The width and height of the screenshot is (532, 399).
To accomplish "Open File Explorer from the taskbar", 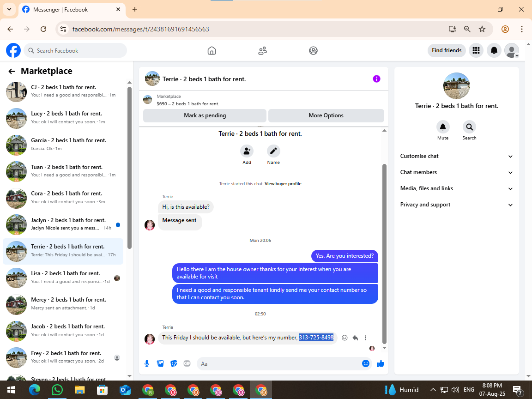I will point(79,390).
